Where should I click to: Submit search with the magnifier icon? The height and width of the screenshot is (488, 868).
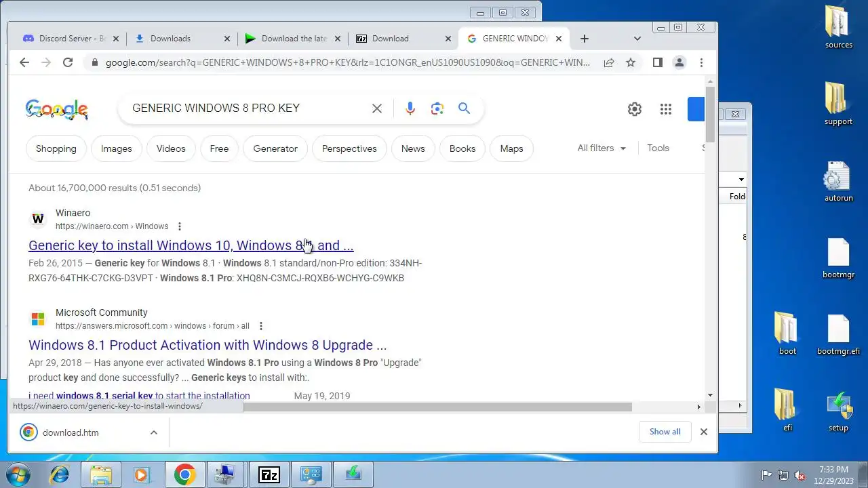pyautogui.click(x=464, y=108)
